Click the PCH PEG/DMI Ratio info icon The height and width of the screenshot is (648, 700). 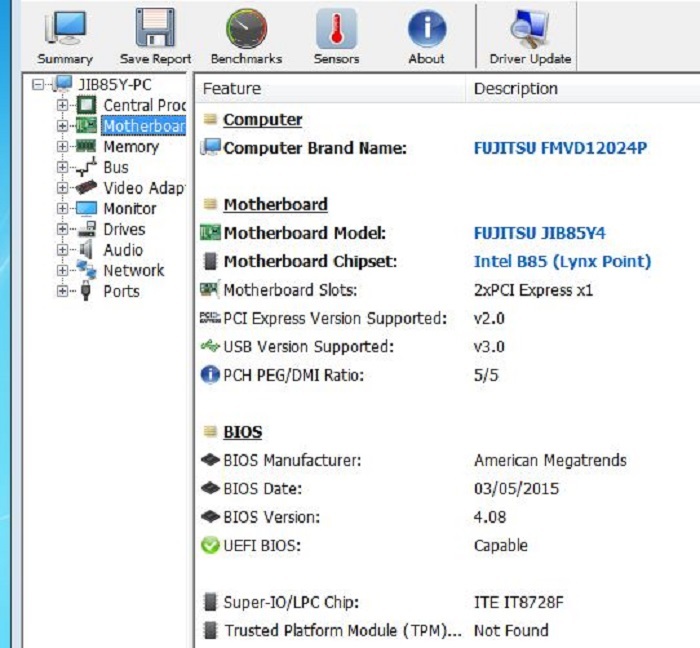(210, 375)
